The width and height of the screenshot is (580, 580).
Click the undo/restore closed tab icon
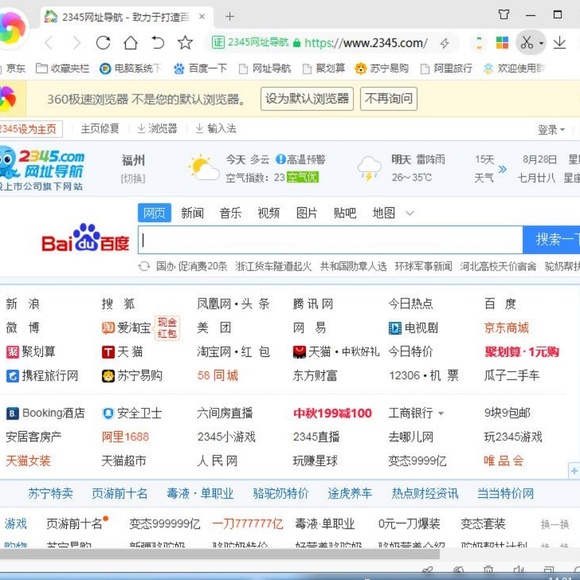tap(158, 43)
